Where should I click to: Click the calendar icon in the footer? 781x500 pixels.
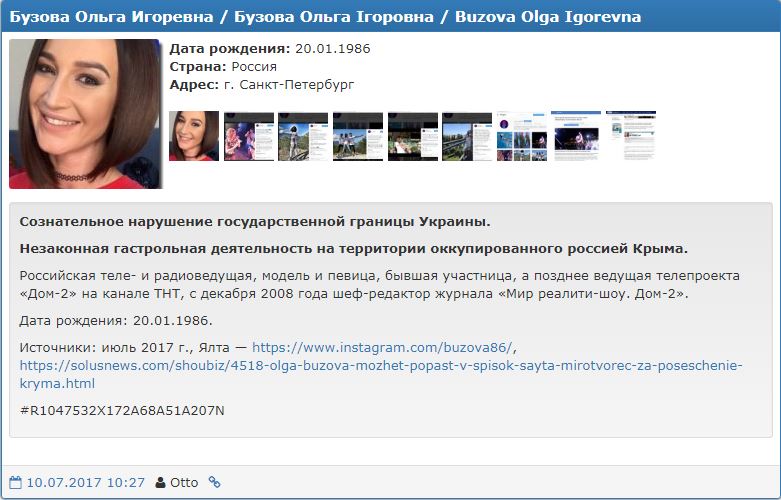15,482
